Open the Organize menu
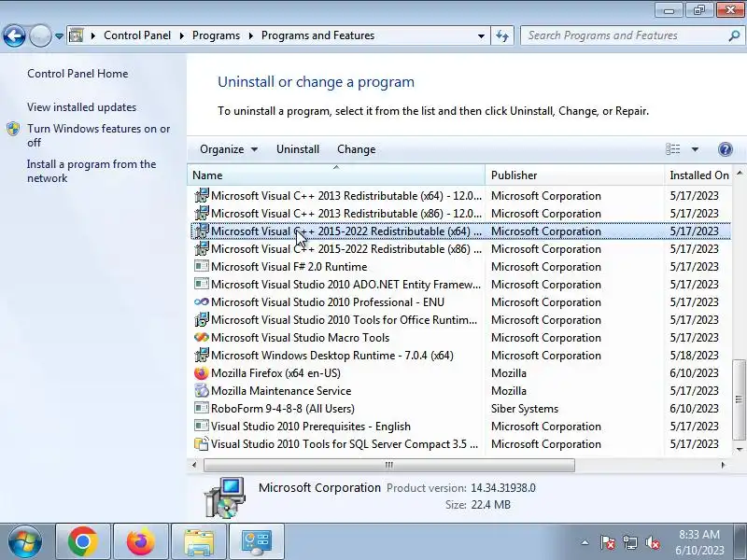Screen dimensions: 747x560 click(x=229, y=149)
